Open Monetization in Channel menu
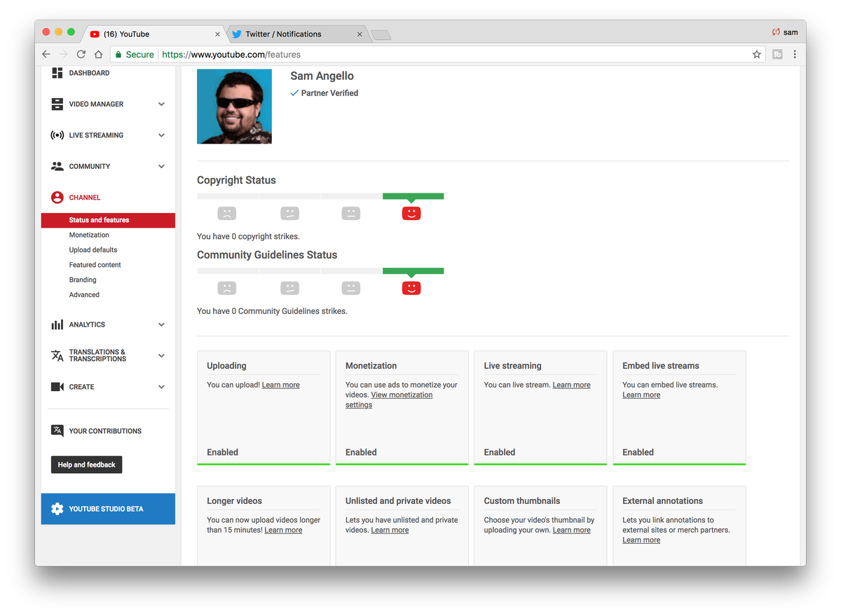Viewport: 841px width, 616px height. [x=89, y=235]
